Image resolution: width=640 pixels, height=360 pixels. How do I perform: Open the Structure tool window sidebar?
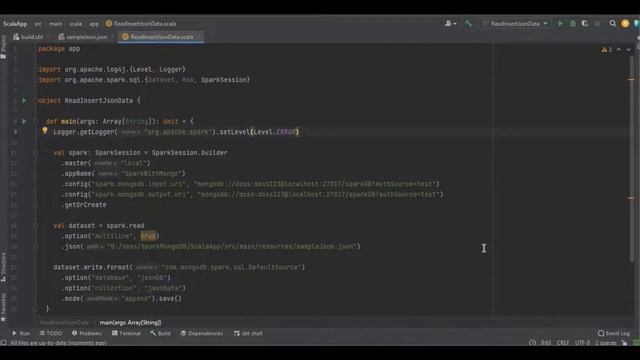(x=3, y=267)
